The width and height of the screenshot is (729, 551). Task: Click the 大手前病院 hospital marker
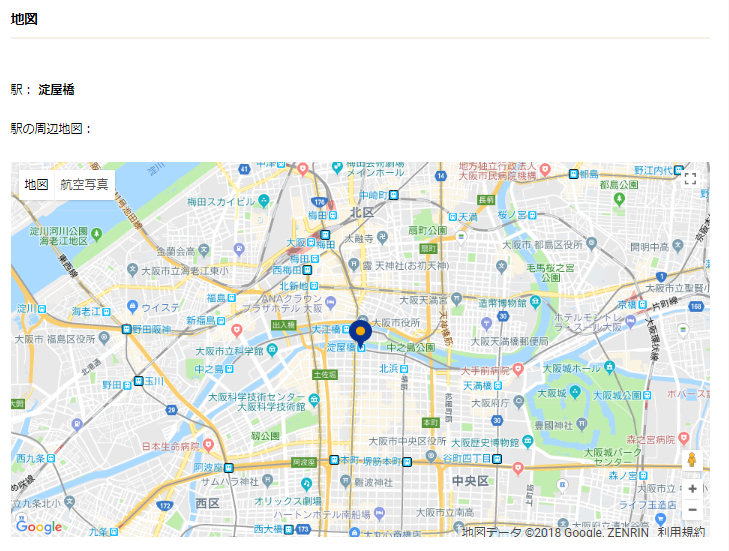[518, 370]
